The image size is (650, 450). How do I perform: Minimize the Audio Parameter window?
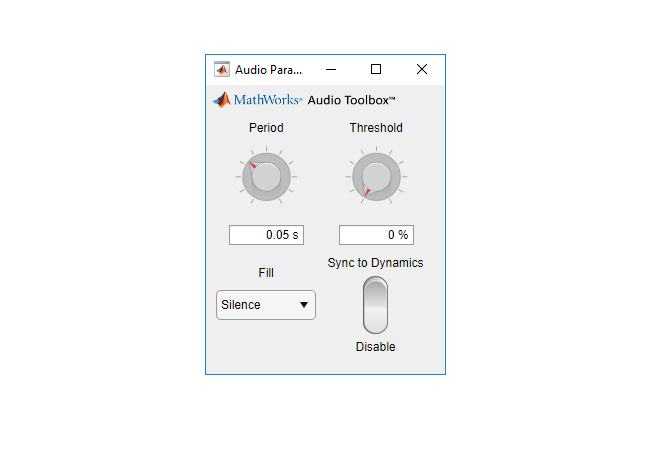coord(331,69)
